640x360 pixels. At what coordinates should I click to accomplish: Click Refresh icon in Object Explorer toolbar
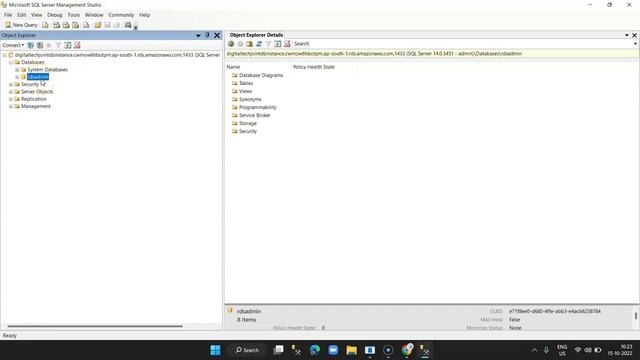point(68,45)
